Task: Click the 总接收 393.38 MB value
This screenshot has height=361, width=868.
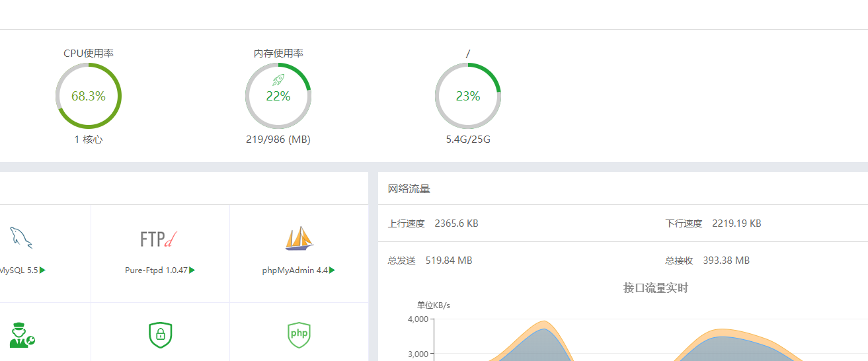Action: 726,261
